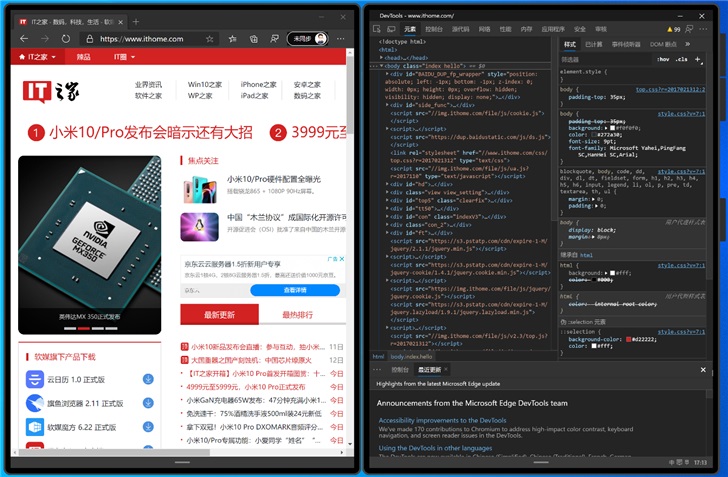Expand the div id="side_func" node

(390, 104)
